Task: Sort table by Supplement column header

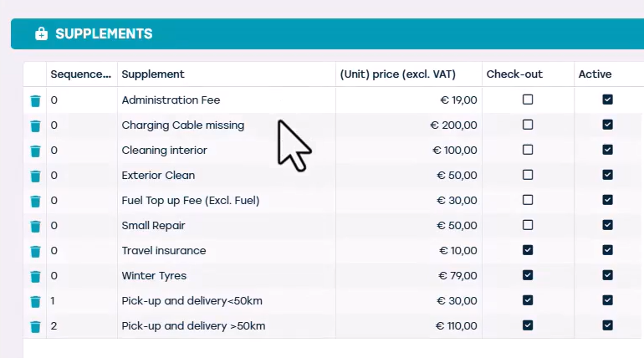Action: pyautogui.click(x=153, y=74)
